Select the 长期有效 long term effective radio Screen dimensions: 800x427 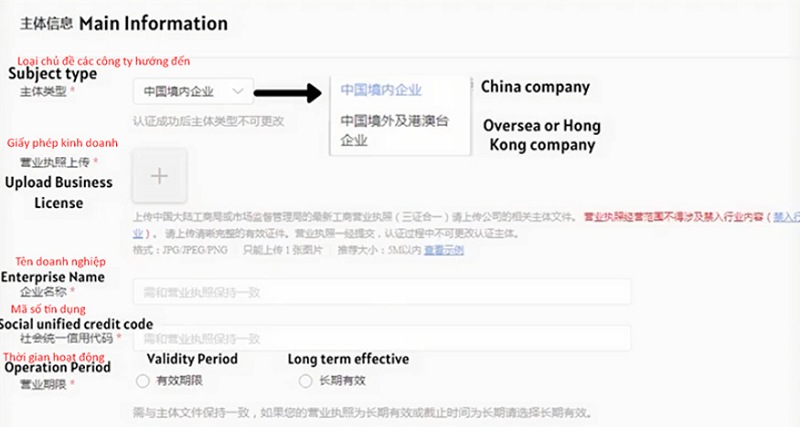(x=305, y=380)
